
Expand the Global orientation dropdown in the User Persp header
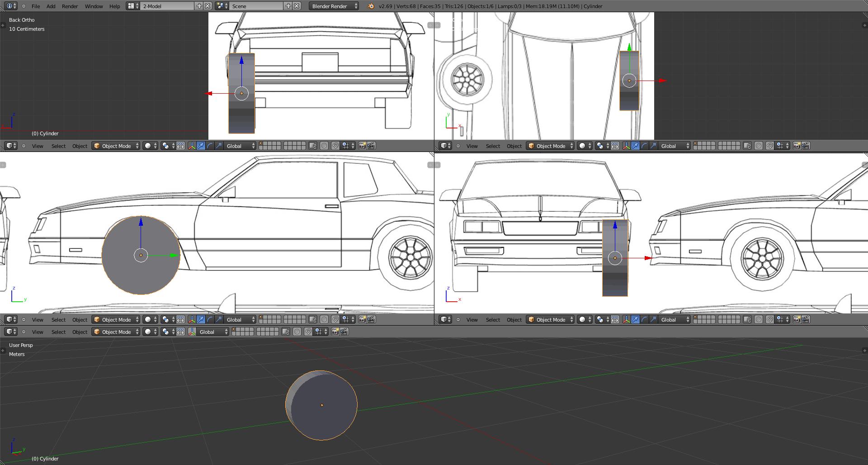coord(212,332)
